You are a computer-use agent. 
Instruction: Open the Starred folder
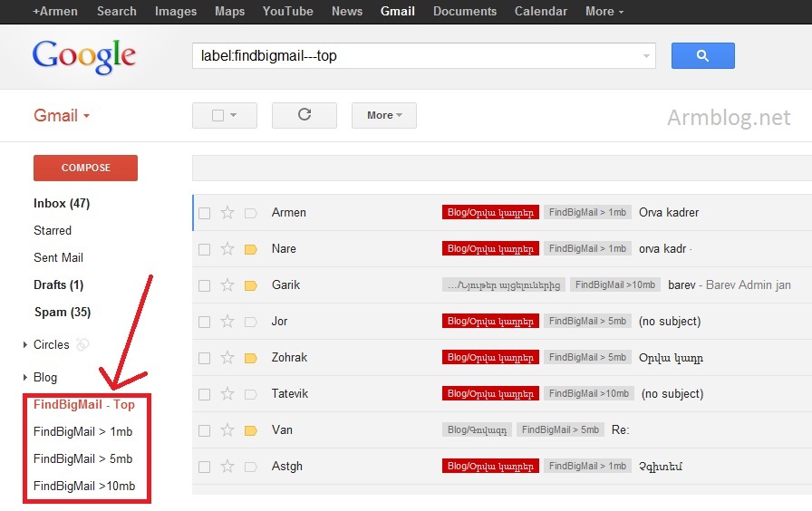53,230
